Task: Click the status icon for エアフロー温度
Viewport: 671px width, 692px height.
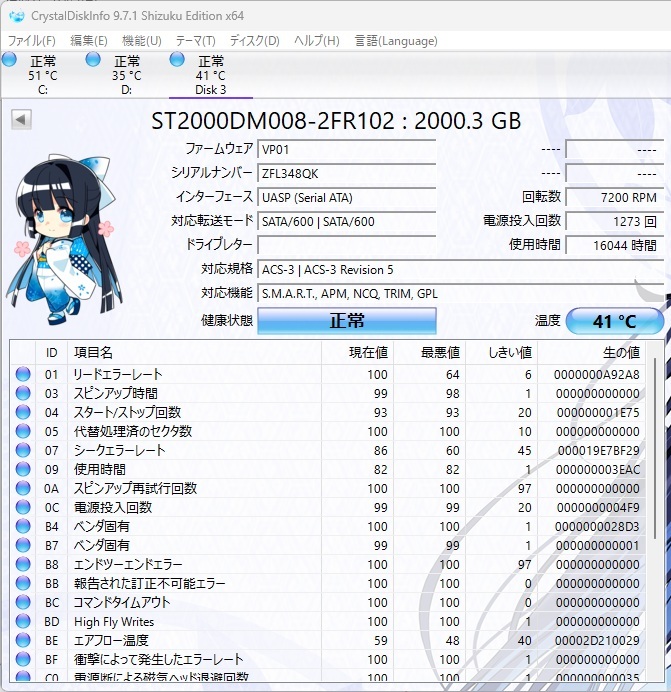Action: point(23,640)
